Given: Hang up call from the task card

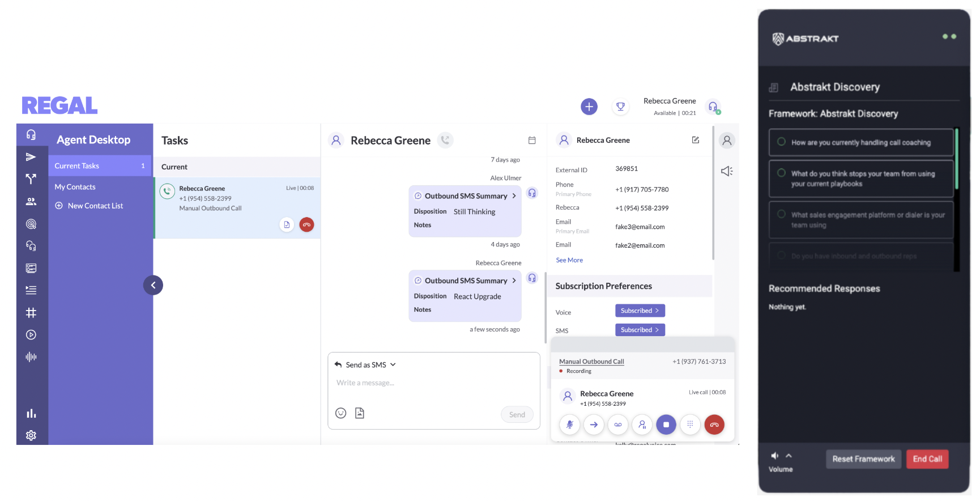Looking at the screenshot, I should (306, 224).
